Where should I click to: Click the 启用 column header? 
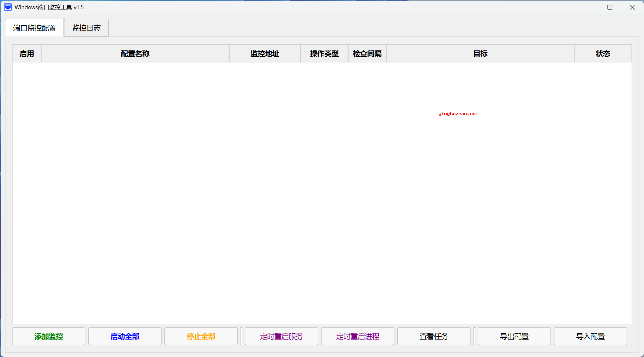(x=27, y=54)
